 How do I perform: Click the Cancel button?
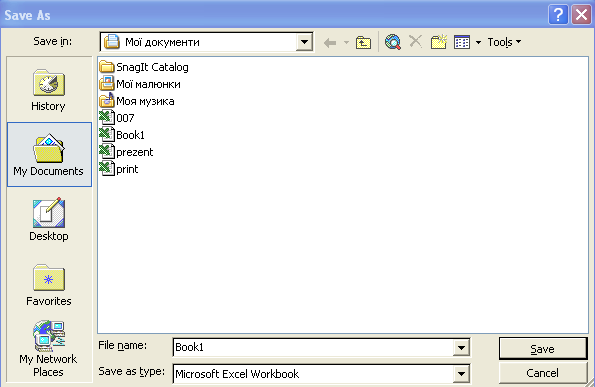pyautogui.click(x=543, y=373)
